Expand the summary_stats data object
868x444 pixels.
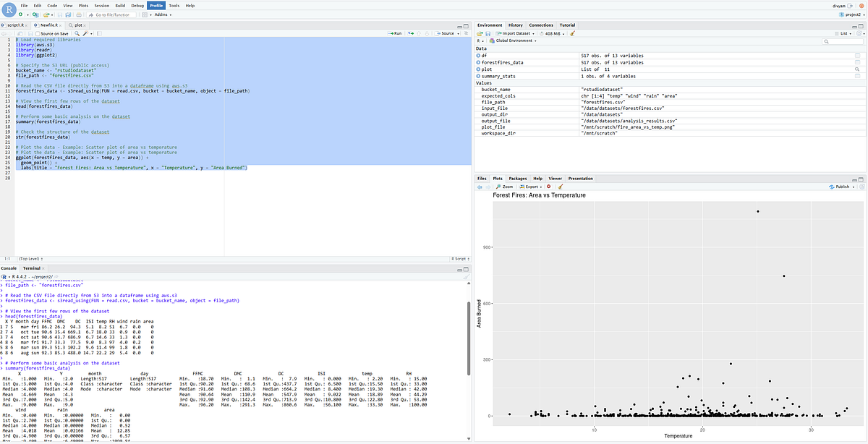point(478,76)
